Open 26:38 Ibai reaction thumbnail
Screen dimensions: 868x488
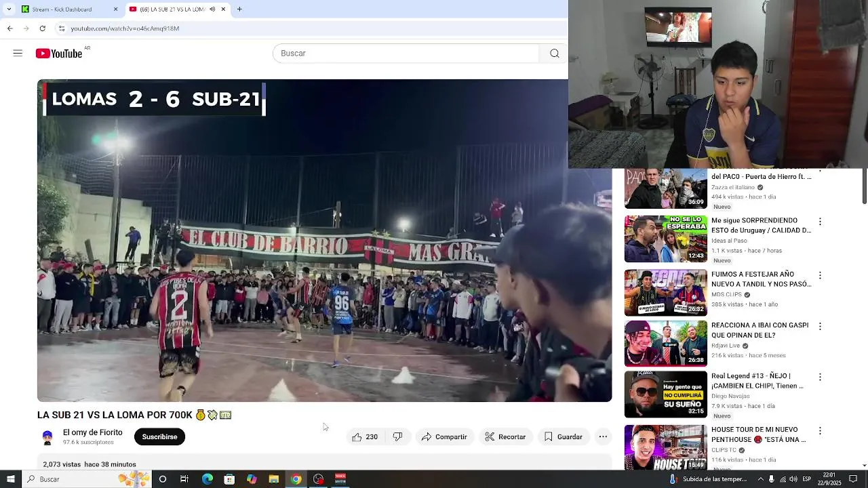pos(665,344)
